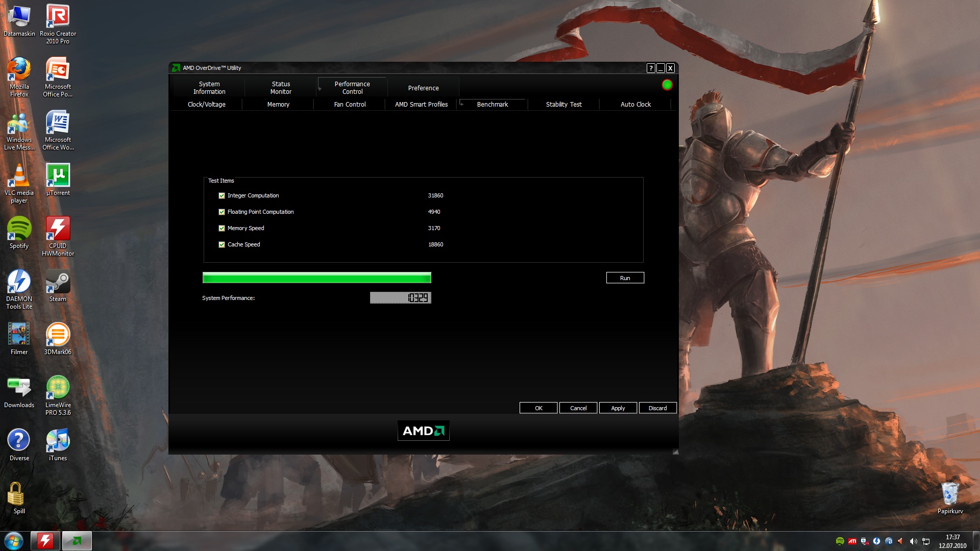Open the Windows Start menu orb

click(14, 541)
